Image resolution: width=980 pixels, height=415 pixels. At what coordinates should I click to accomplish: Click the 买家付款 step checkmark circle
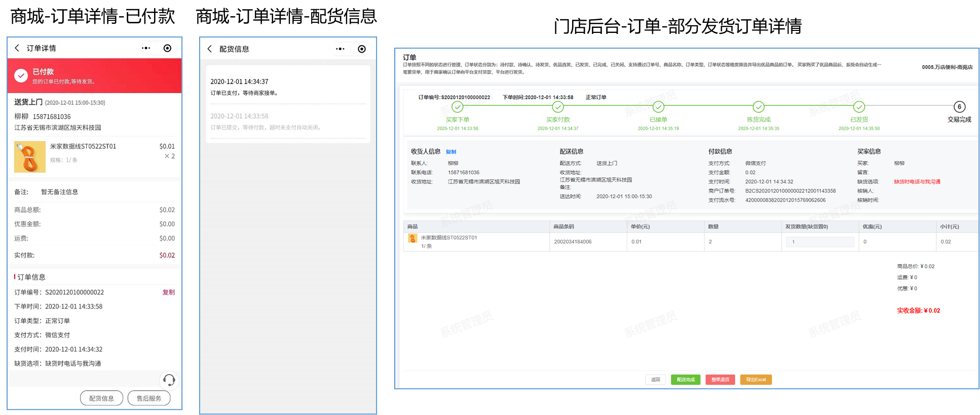coord(558,107)
